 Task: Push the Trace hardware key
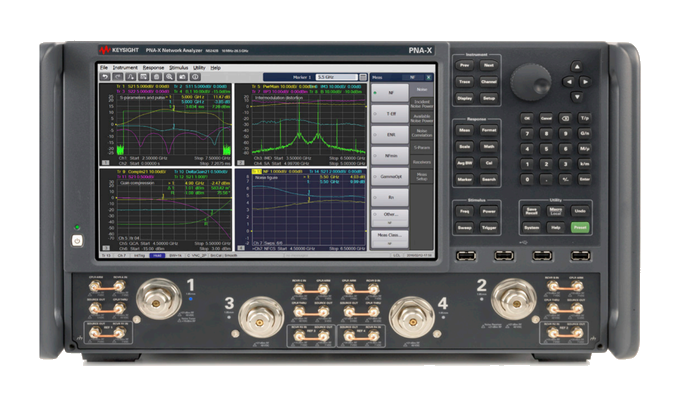point(464,82)
